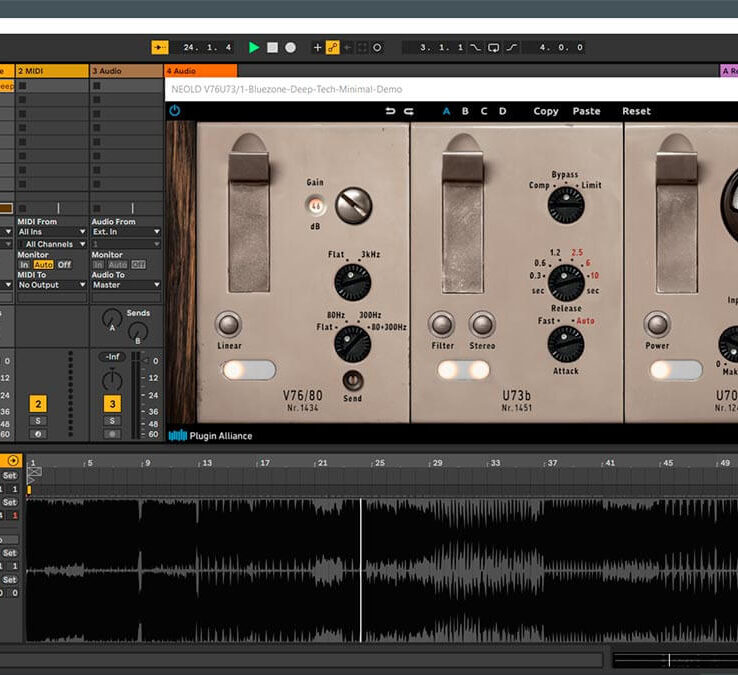Toggle the Linear push button

pos(229,324)
